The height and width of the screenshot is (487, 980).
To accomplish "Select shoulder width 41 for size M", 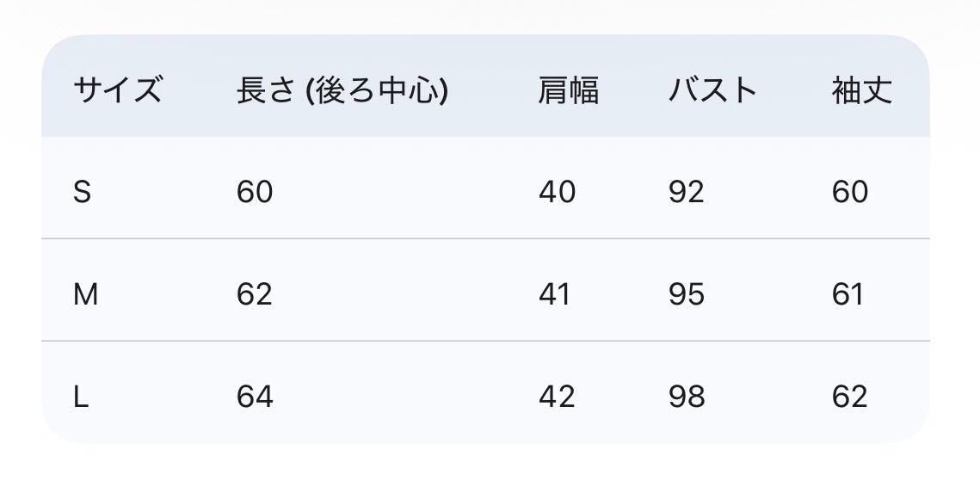I will tap(555, 294).
